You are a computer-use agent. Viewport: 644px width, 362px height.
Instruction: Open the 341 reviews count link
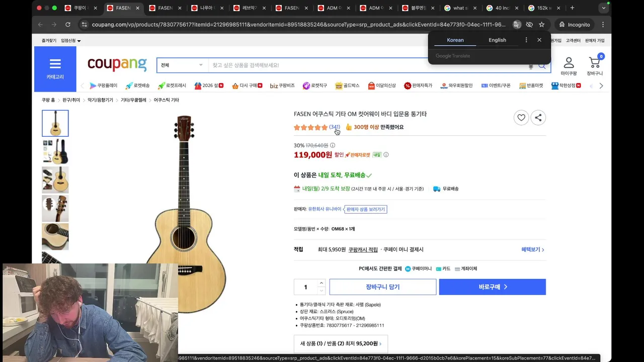335,127
